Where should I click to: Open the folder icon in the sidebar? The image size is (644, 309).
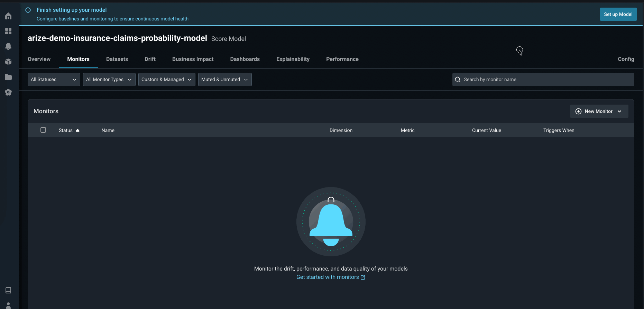[x=8, y=77]
